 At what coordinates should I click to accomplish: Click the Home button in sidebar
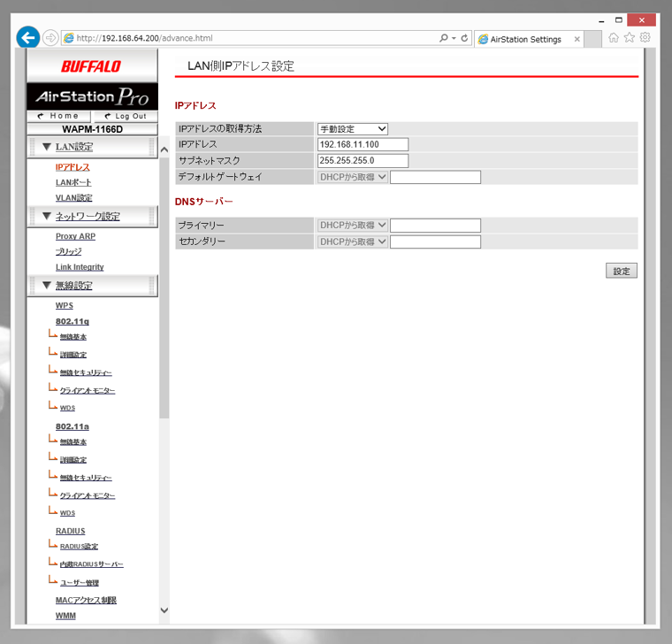click(x=58, y=116)
